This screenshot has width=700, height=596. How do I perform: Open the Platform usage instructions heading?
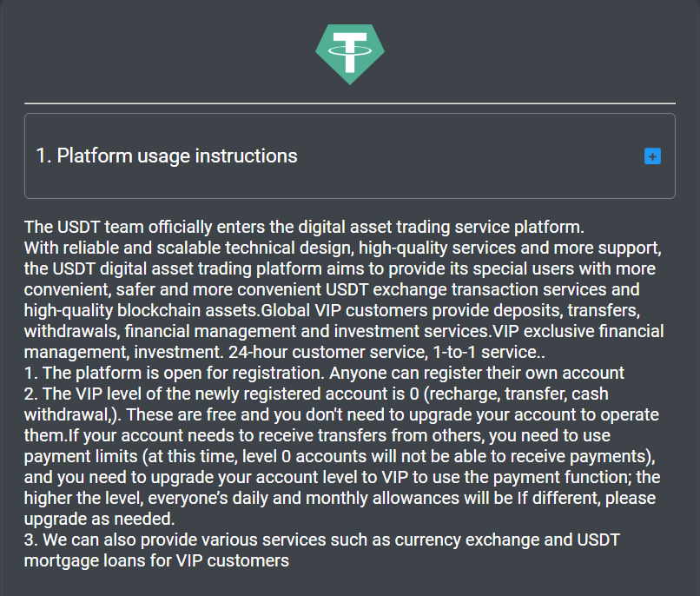(167, 156)
